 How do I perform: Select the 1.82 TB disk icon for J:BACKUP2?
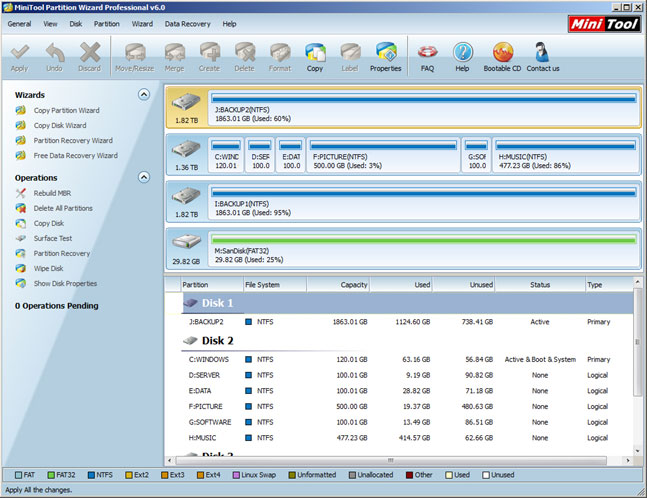tap(186, 102)
